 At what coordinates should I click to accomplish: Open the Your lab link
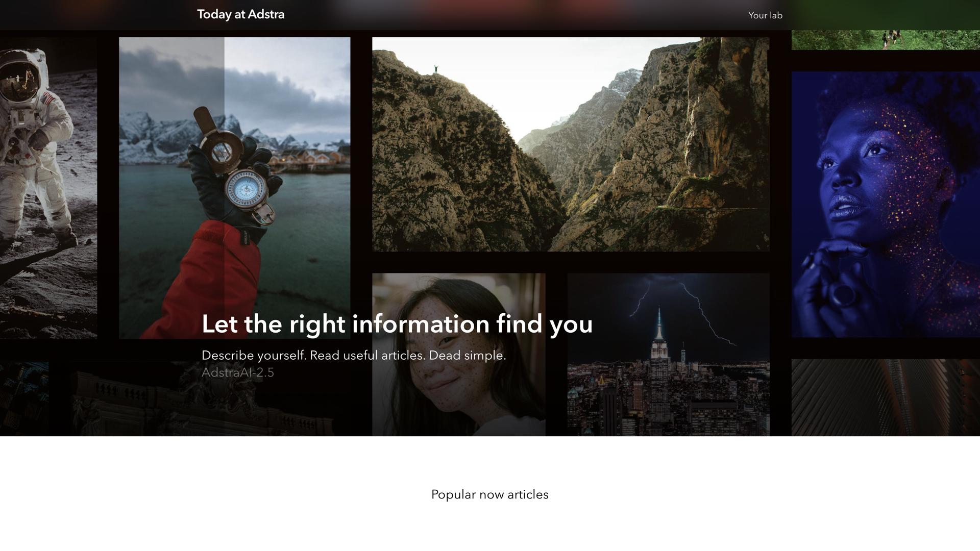point(765,15)
